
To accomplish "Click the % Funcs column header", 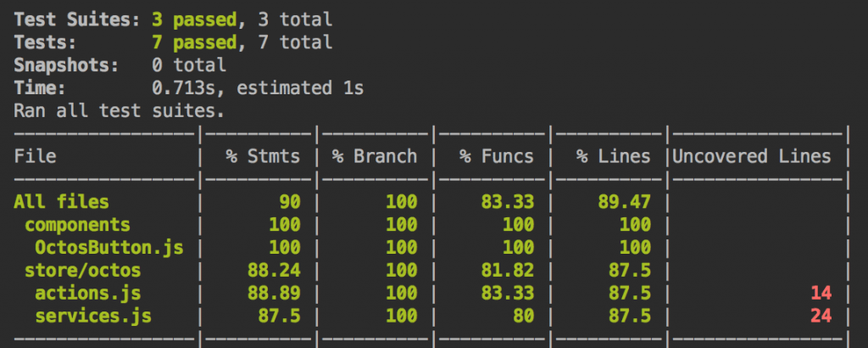I will point(497,156).
